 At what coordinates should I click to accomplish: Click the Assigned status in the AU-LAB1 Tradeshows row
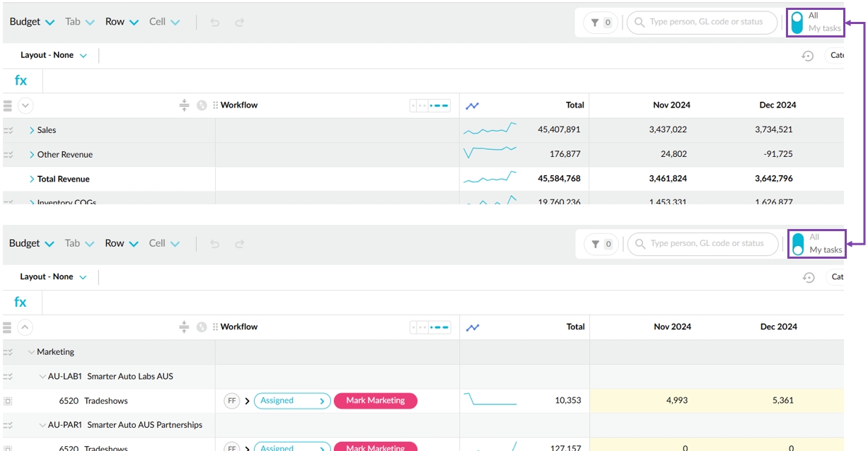(x=291, y=401)
